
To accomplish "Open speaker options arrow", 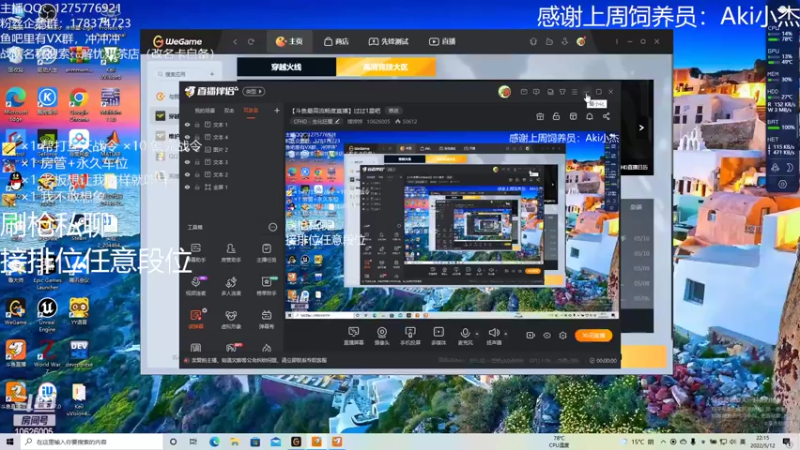I will point(506,334).
